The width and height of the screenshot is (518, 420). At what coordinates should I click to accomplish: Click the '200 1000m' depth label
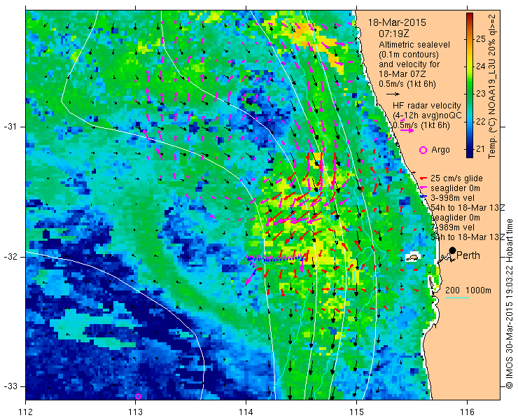[468, 290]
